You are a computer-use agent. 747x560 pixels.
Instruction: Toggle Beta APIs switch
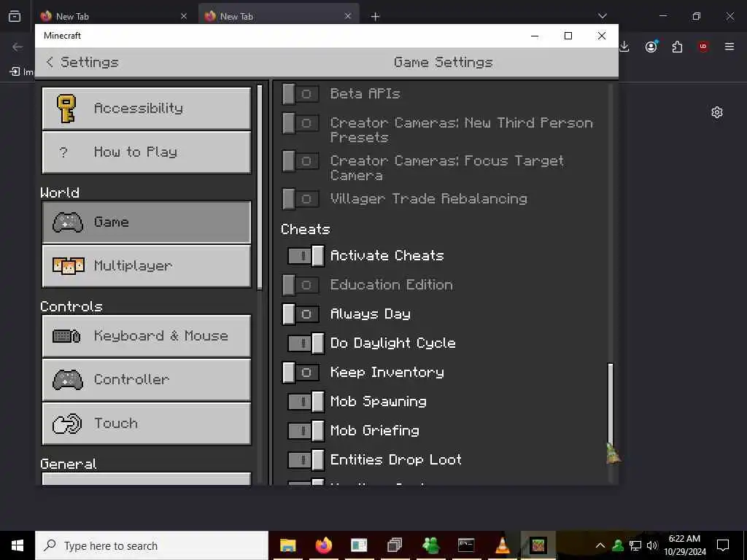point(301,94)
